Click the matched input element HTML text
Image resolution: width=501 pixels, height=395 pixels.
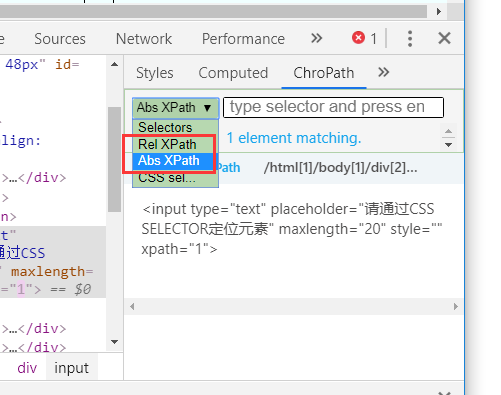[292, 229]
